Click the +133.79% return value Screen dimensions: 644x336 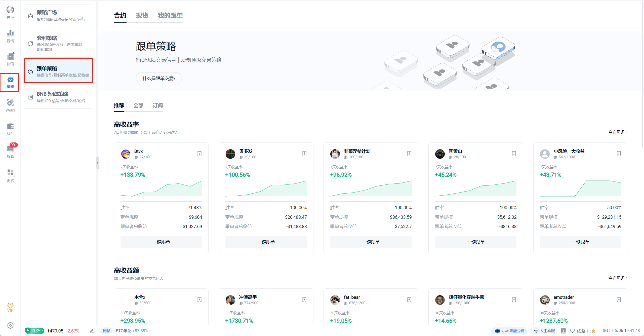click(x=133, y=175)
